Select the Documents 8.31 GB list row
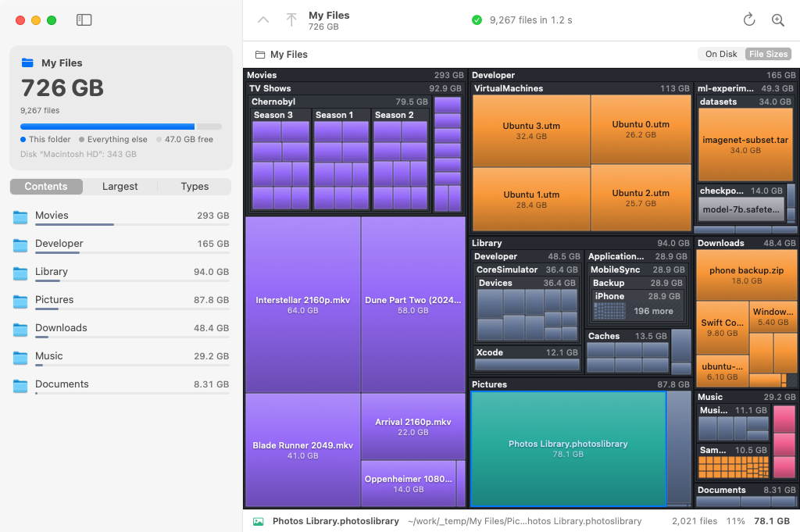 pyautogui.click(x=121, y=385)
